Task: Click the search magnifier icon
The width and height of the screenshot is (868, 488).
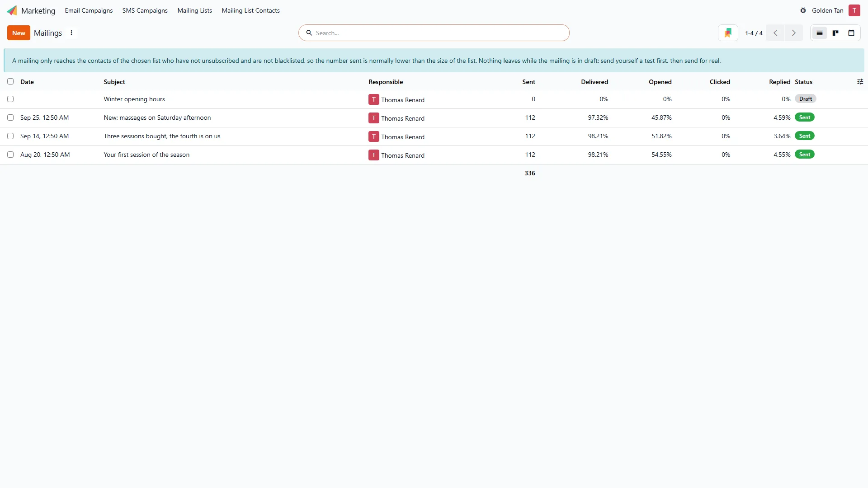Action: pos(309,33)
